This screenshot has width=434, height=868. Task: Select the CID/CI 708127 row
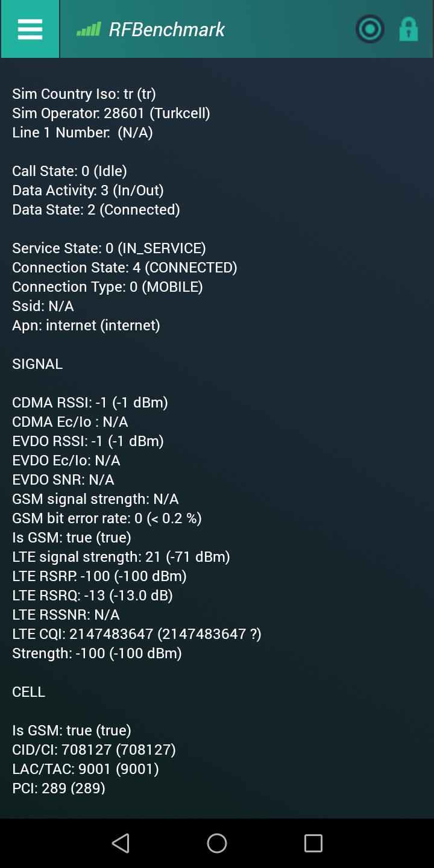click(x=94, y=750)
